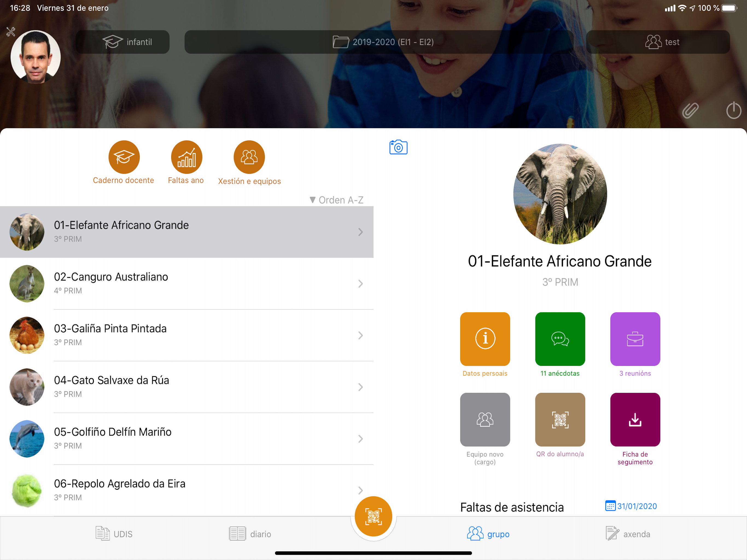
Task: Download the Ficha de seguimento
Action: [635, 419]
